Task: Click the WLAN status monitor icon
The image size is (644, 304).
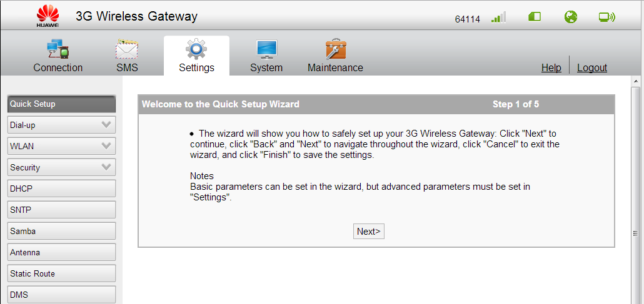Action: [606, 17]
